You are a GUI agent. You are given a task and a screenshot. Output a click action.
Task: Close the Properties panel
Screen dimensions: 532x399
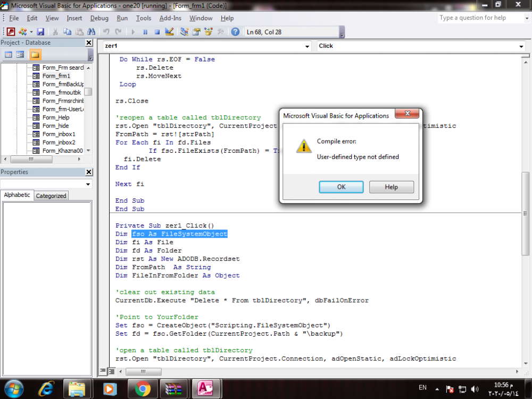point(89,172)
